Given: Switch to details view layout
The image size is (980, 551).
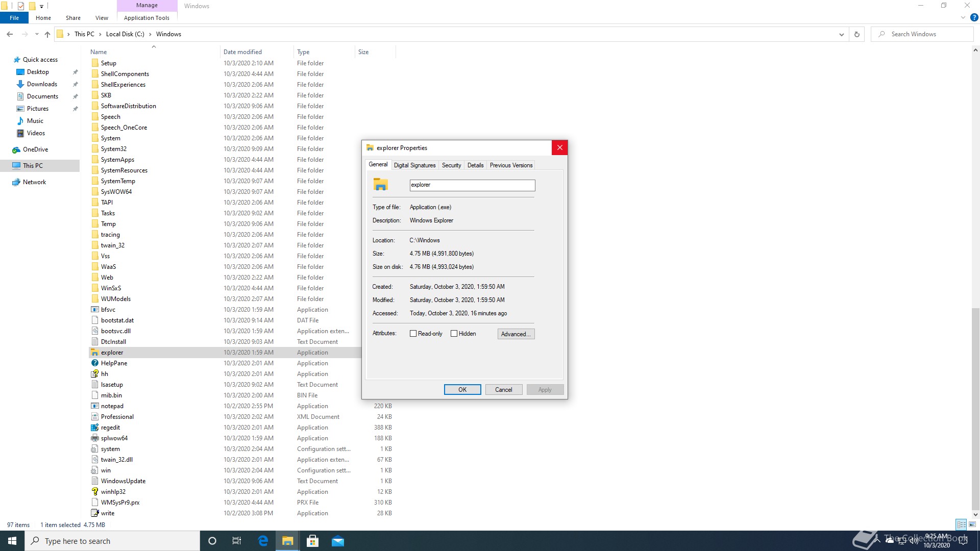Looking at the screenshot, I should (x=962, y=524).
